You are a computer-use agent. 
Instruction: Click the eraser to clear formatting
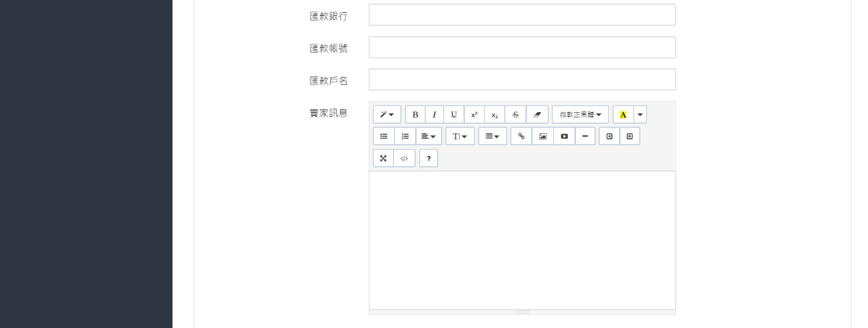tap(537, 115)
